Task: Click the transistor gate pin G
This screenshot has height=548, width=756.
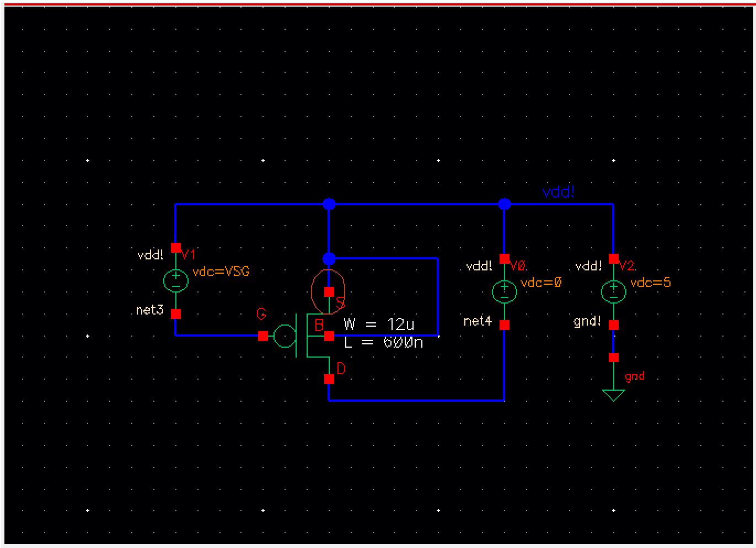Action: point(263,336)
